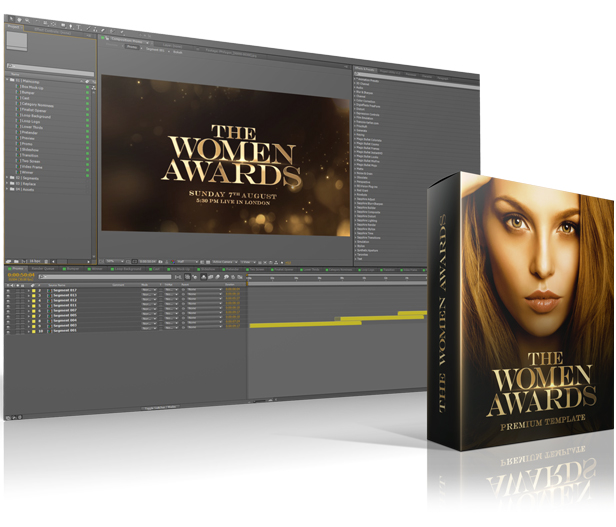
Task: Open the Active Camera view dropdown
Action: (x=224, y=261)
